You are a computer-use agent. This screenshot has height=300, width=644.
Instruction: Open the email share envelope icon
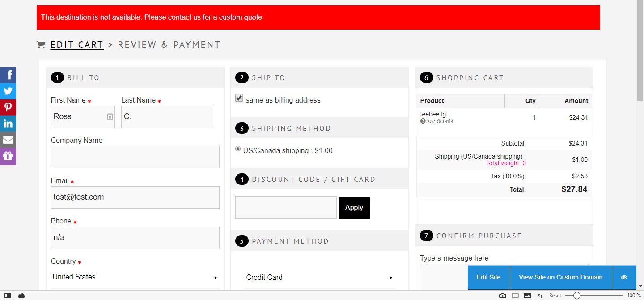8,140
